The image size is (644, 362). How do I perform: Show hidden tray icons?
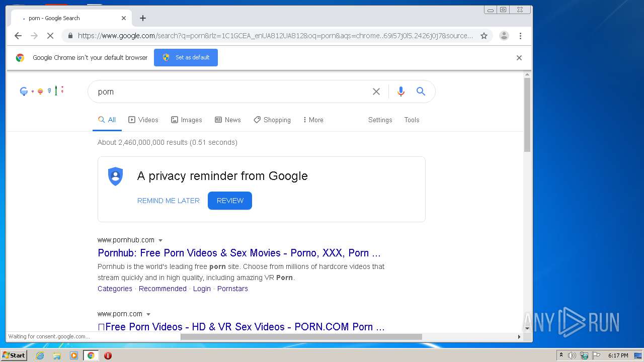point(561,355)
